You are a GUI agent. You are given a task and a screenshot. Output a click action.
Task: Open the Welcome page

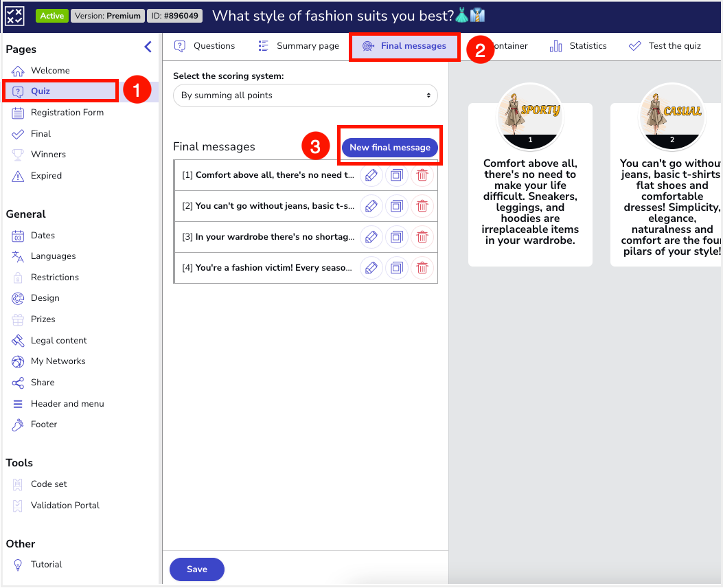point(50,71)
